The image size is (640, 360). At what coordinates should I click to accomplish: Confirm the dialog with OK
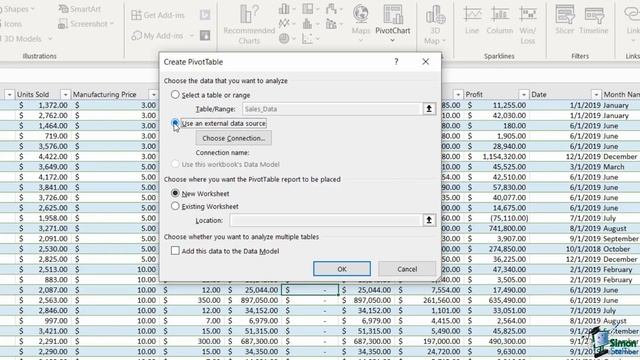click(x=342, y=269)
